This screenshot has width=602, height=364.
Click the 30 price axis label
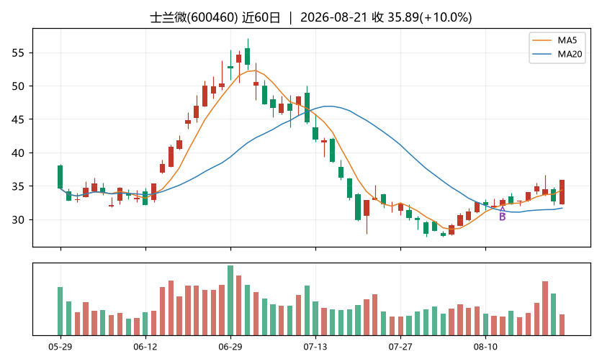click(18, 220)
